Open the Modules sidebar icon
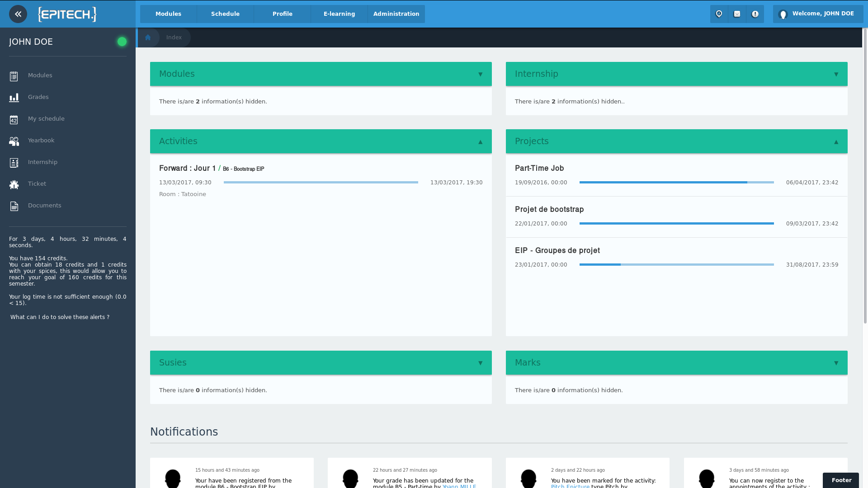The image size is (868, 488). click(x=14, y=75)
